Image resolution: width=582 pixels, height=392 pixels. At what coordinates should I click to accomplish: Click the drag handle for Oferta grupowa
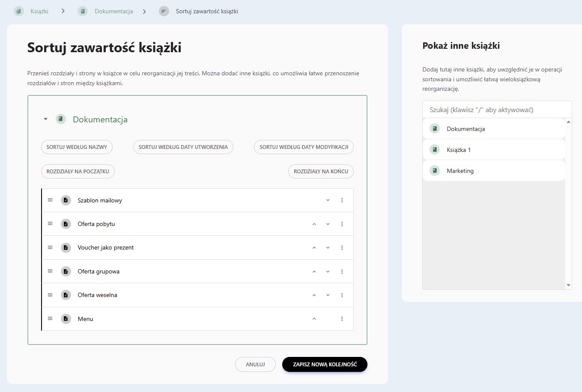pos(50,271)
